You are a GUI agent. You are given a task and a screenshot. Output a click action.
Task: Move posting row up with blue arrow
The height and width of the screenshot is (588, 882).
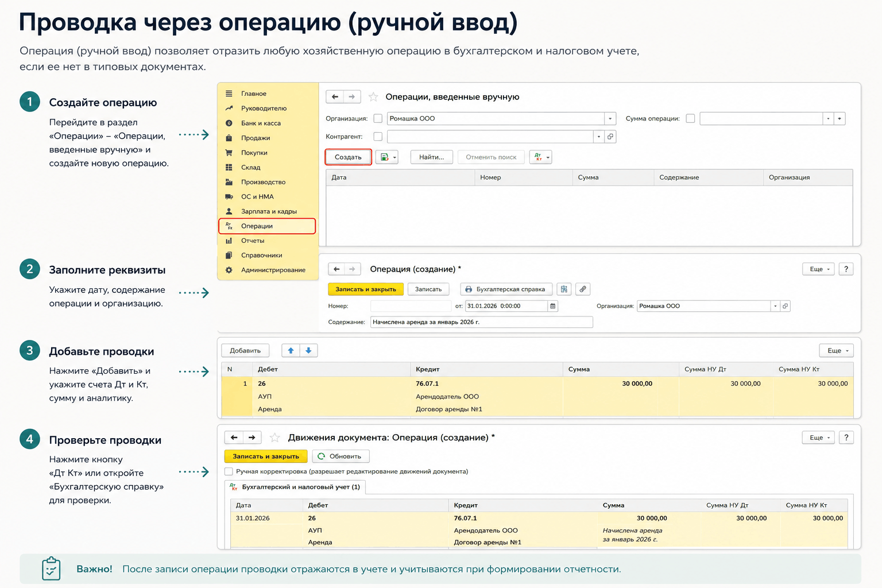pyautogui.click(x=291, y=351)
